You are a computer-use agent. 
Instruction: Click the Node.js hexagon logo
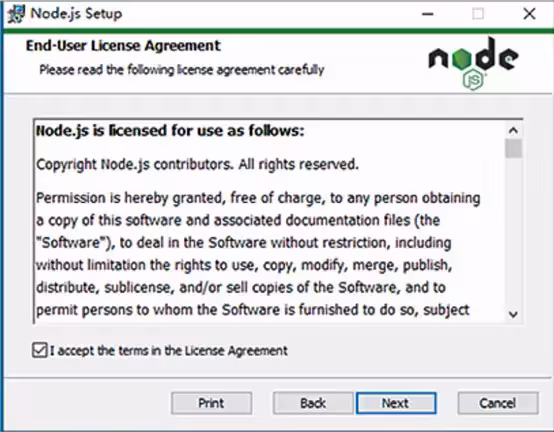[473, 63]
